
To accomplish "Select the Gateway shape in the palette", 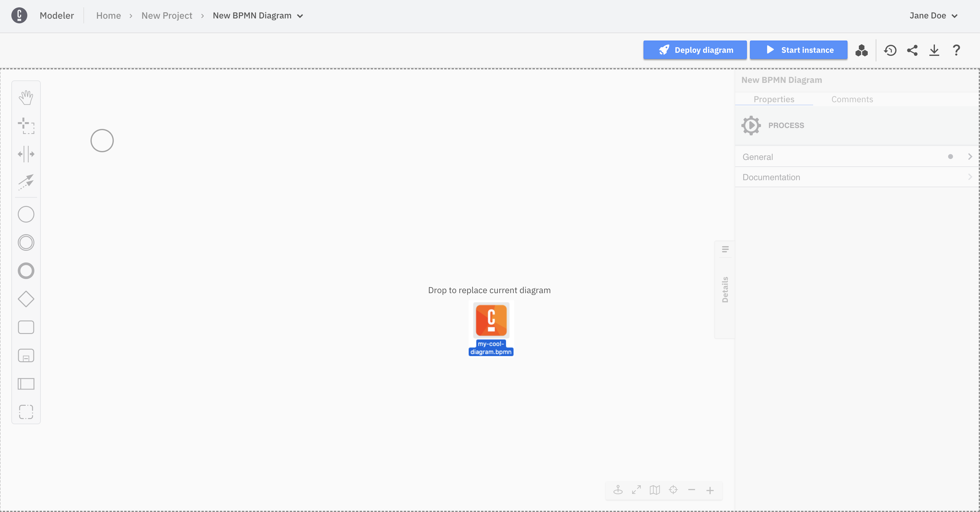I will [25, 299].
